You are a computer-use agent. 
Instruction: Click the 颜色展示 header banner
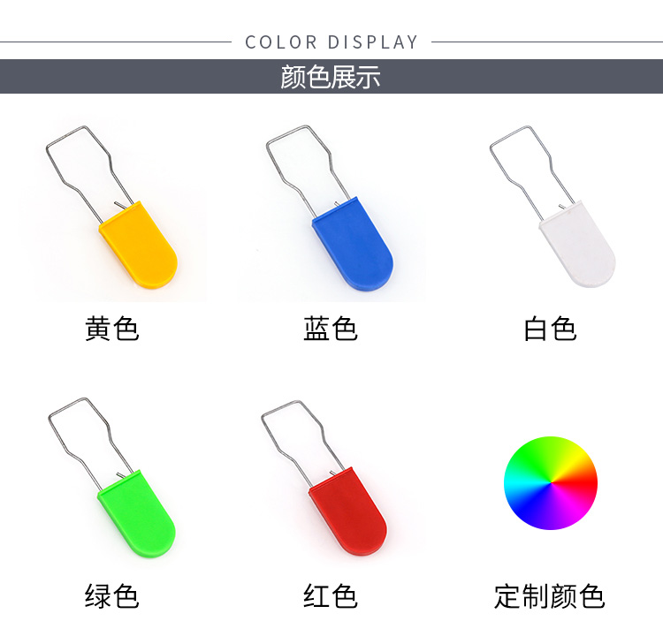tap(331, 77)
